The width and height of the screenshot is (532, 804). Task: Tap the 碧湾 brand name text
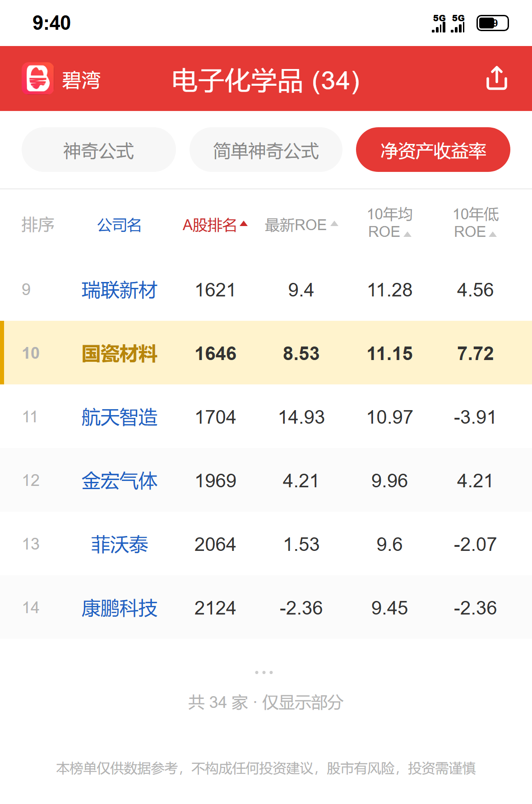81,80
